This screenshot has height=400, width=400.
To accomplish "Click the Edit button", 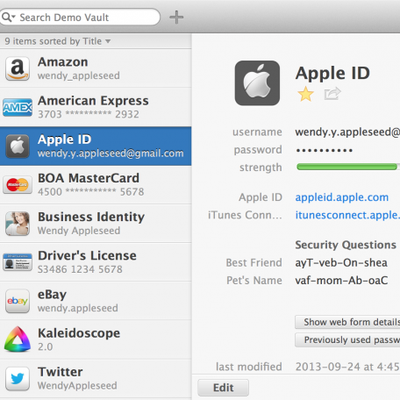I will [x=223, y=388].
